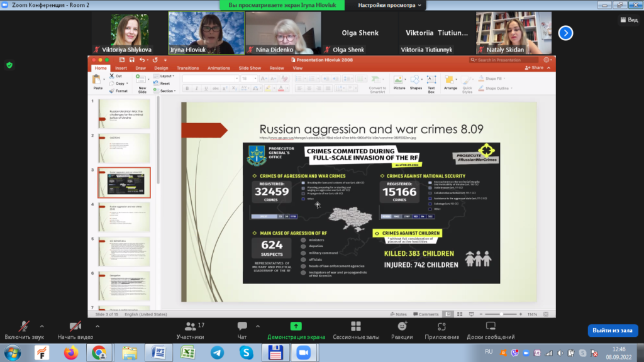Leave the room via Выйти из зала

pos(613,331)
